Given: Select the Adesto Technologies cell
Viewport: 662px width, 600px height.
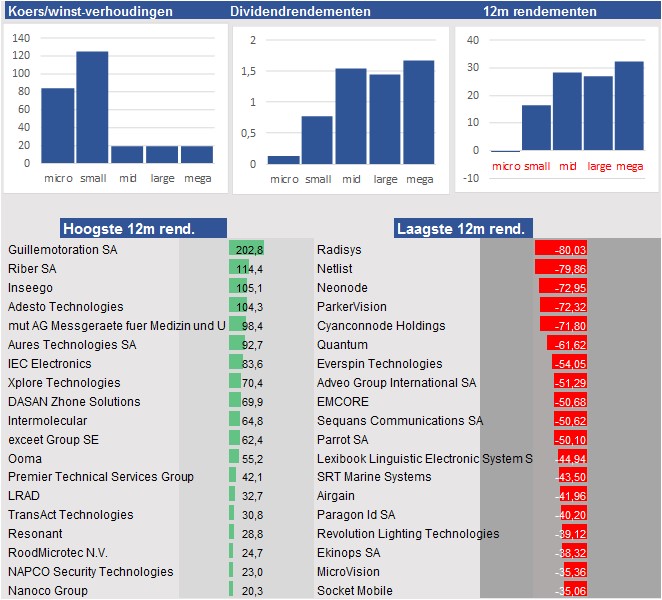Looking at the screenshot, I should click(65, 307).
